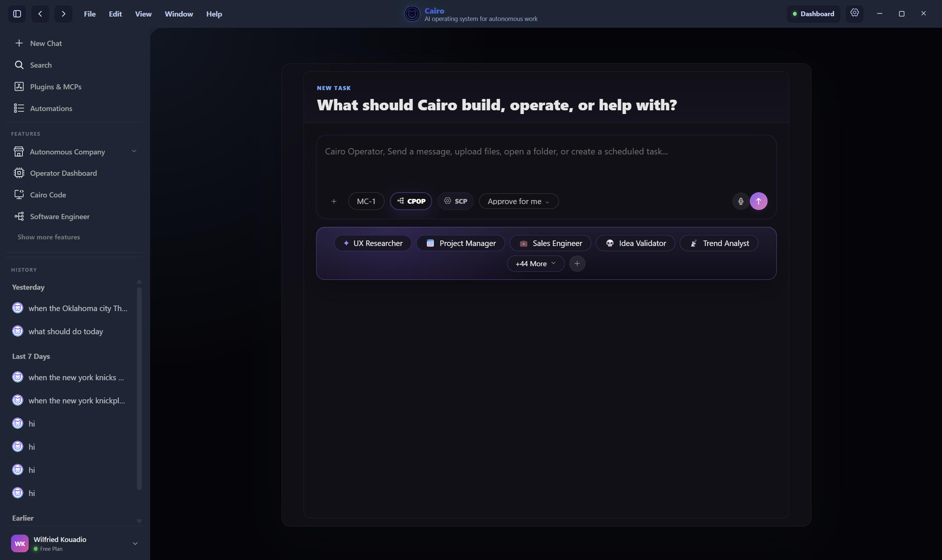Click the plus attach button
Screen dimensions: 942x560
334,201
